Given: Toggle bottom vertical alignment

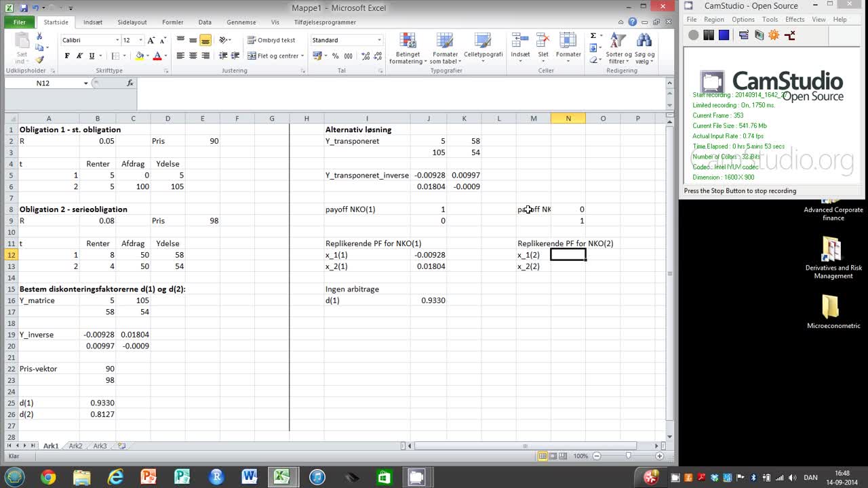Looking at the screenshot, I should (205, 40).
